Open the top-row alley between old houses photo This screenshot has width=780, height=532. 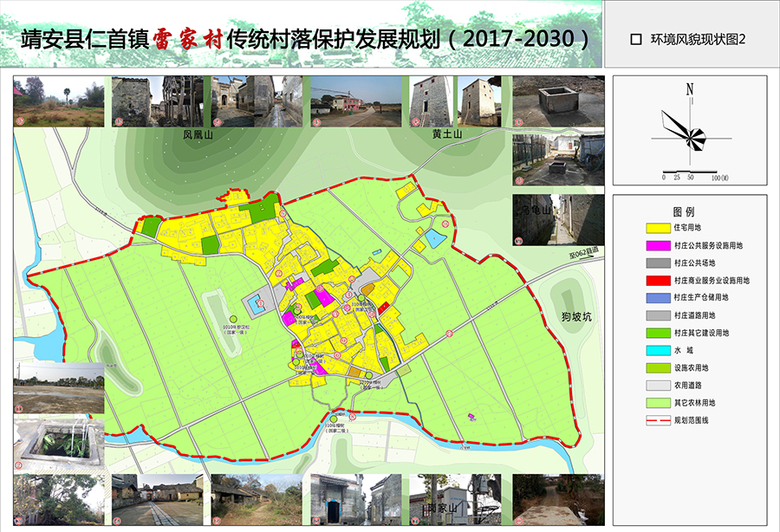(257, 101)
